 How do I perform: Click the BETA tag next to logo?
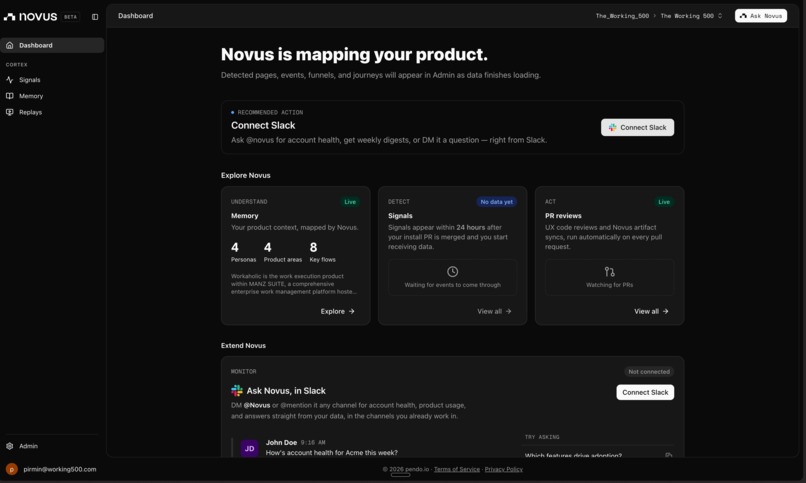[x=70, y=17]
